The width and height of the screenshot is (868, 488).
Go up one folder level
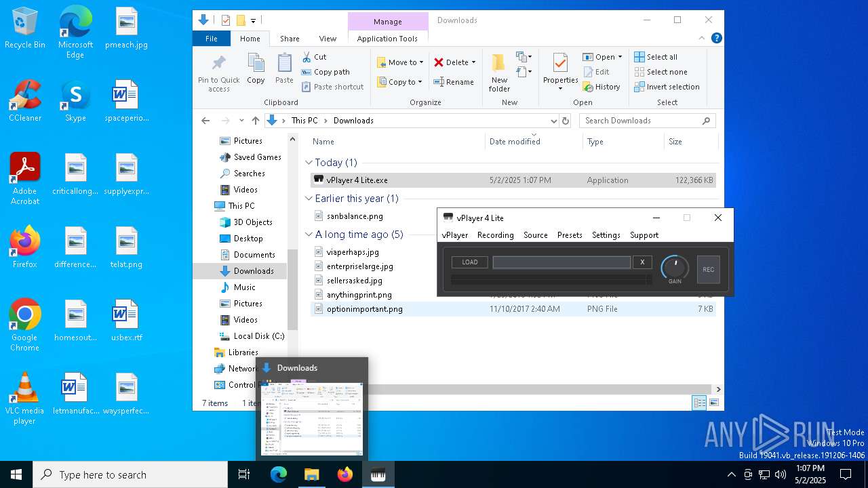pos(255,121)
